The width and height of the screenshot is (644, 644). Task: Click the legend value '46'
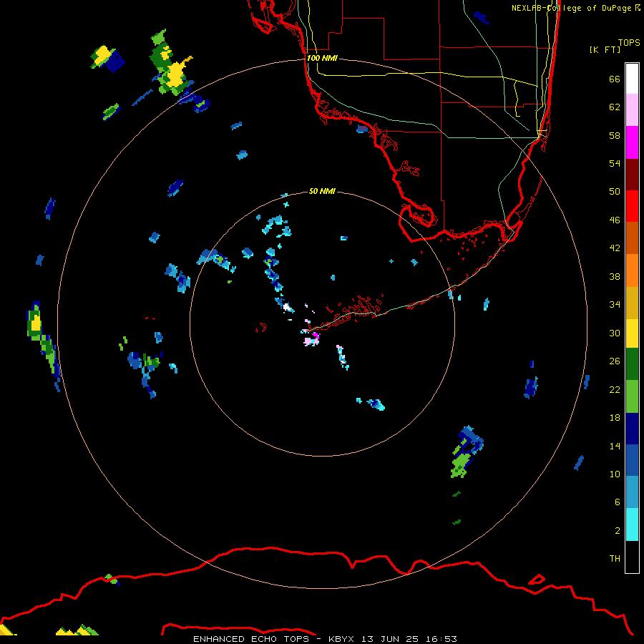(x=615, y=220)
